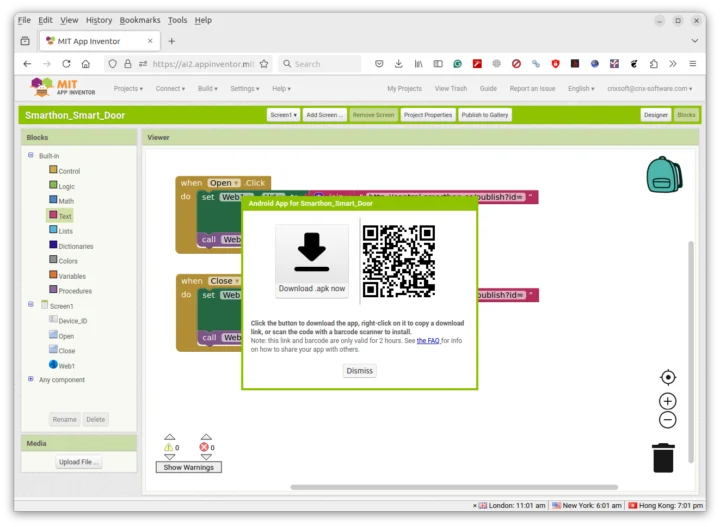
Task: Collapse the Built-in tree node
Action: (31, 155)
